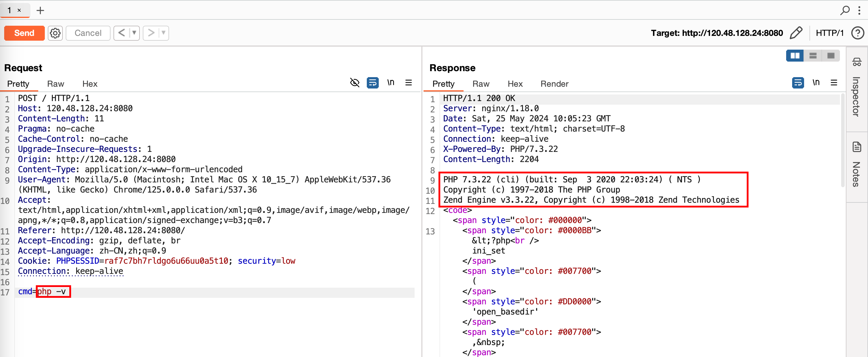Select Response Pretty tab
The image size is (868, 357).
click(444, 84)
